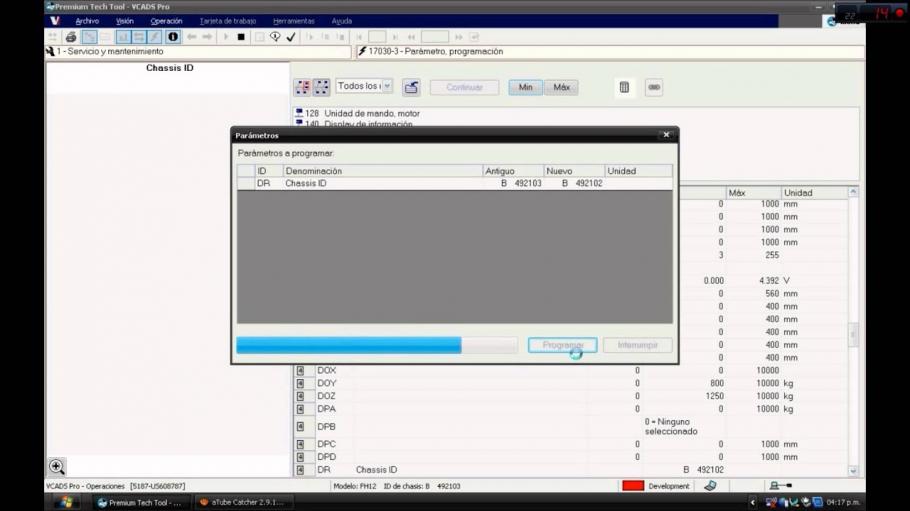Click the back arrow toolbar icon
The height and width of the screenshot is (511, 910).
tap(192, 37)
